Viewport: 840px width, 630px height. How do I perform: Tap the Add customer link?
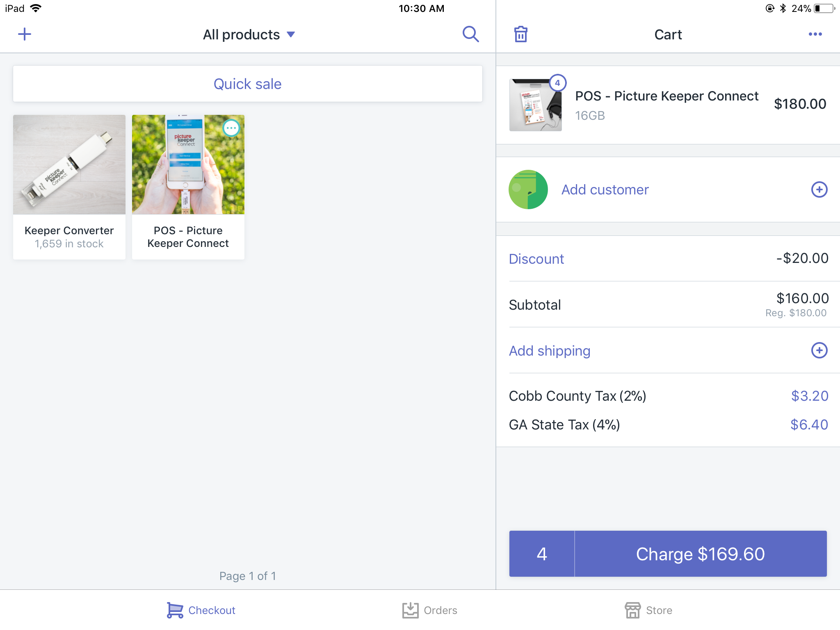point(605,189)
